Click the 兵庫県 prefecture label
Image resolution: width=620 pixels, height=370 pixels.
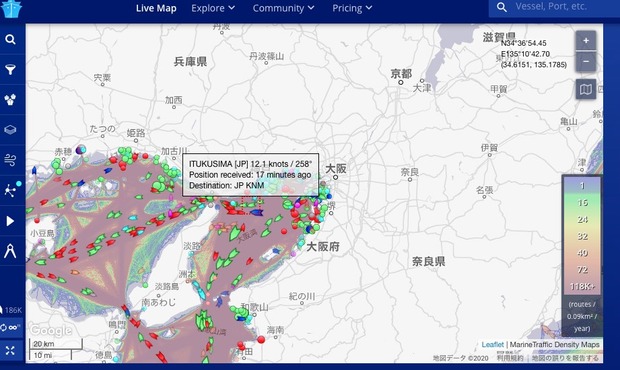pyautogui.click(x=190, y=62)
